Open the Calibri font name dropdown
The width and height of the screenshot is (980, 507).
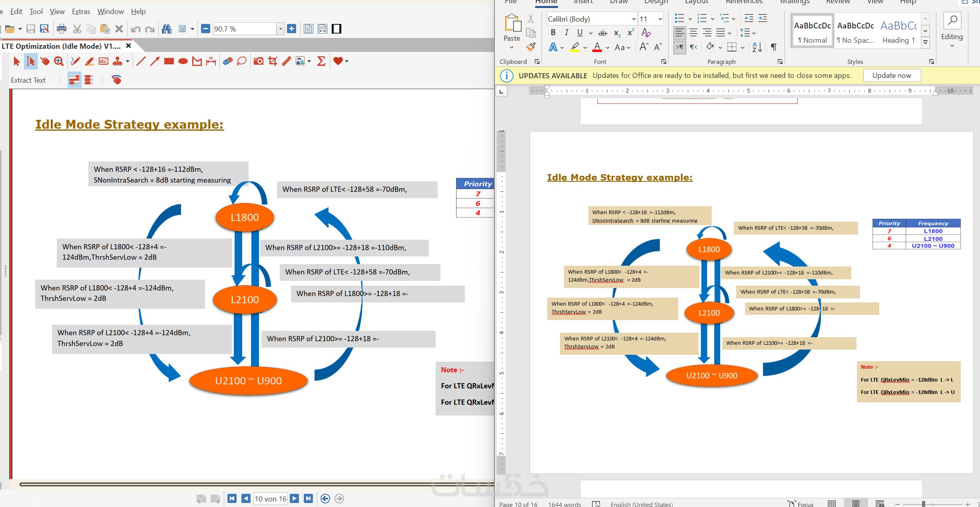coord(633,19)
